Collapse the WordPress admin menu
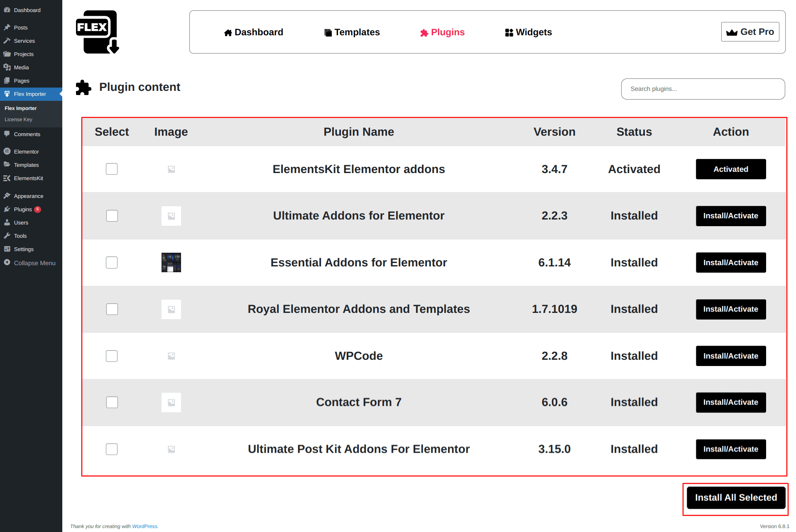Screen dimensions: 796x532 (29, 263)
